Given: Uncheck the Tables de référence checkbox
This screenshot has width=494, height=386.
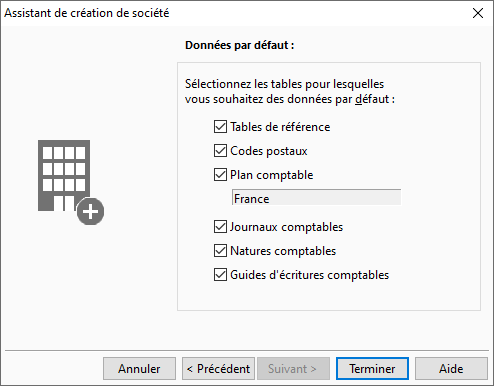Looking at the screenshot, I should click(220, 127).
